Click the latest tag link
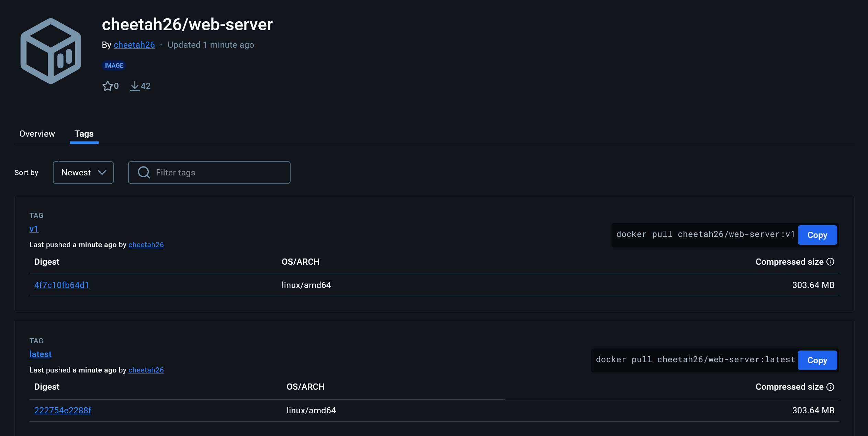Screen dimensions: 868x436 [x=40, y=354]
